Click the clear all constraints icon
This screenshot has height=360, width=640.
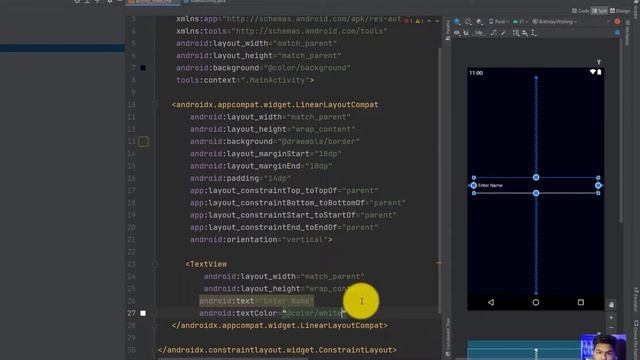[x=494, y=33]
